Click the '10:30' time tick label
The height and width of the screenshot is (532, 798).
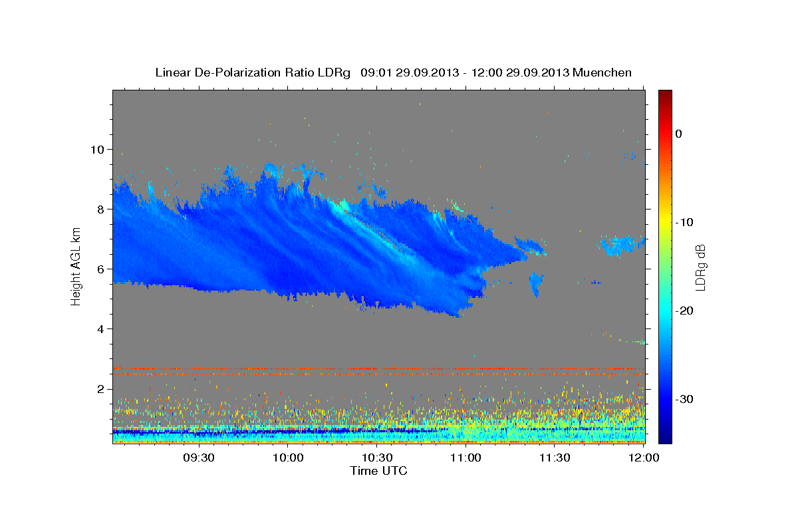coord(377,458)
